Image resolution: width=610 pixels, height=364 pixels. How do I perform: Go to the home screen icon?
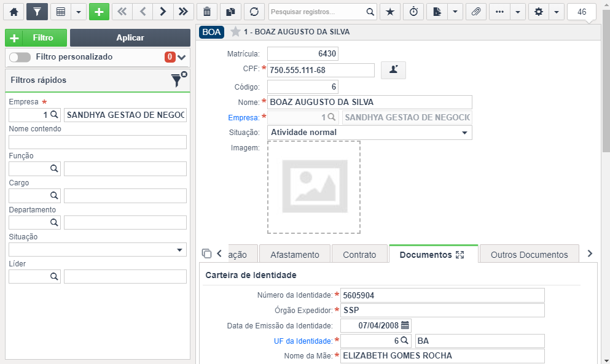[x=14, y=12]
